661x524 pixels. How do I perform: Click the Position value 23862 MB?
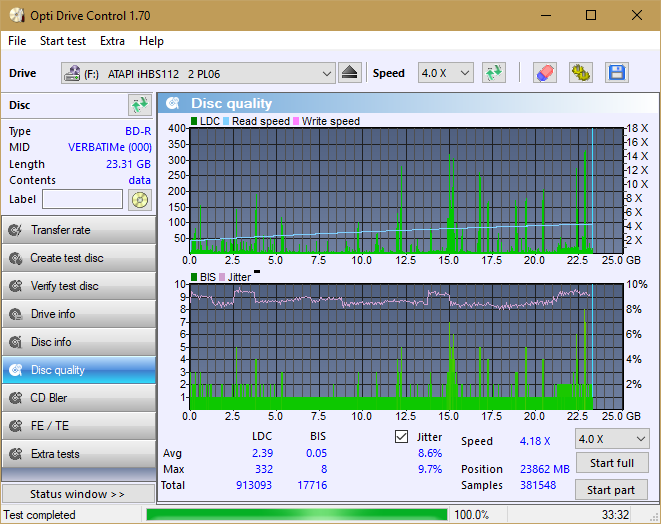(x=545, y=469)
